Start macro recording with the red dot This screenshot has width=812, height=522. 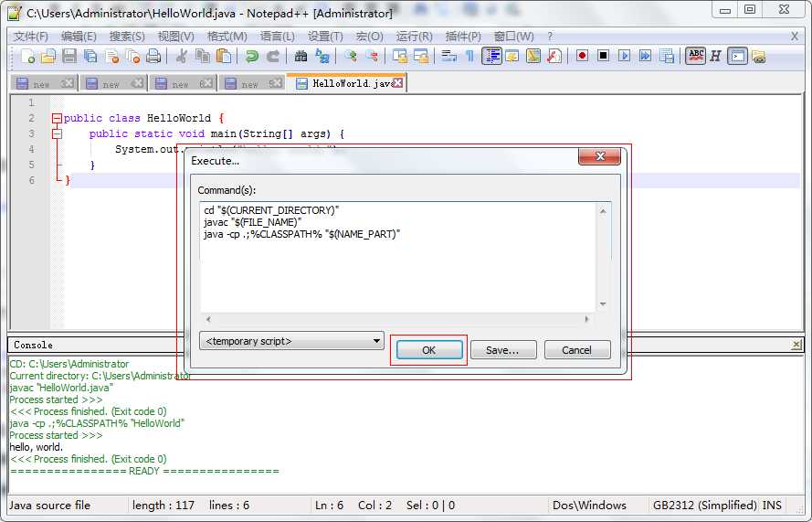click(583, 56)
